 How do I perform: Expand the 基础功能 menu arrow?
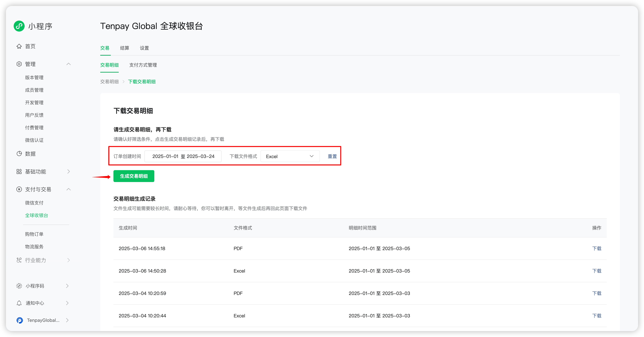[68, 171]
